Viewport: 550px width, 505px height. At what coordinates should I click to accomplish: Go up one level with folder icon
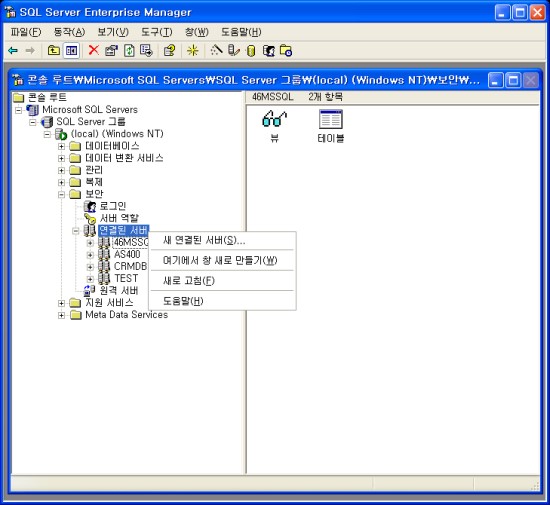coord(54,51)
